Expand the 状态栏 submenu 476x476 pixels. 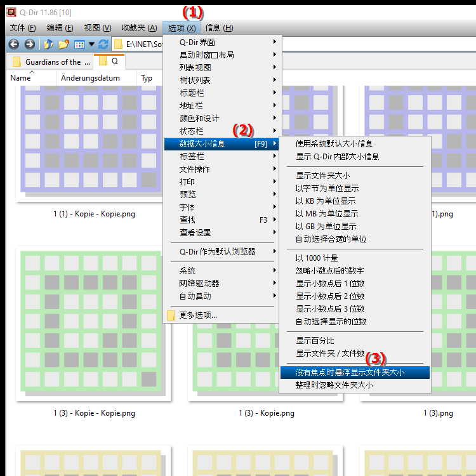pyautogui.click(x=221, y=131)
